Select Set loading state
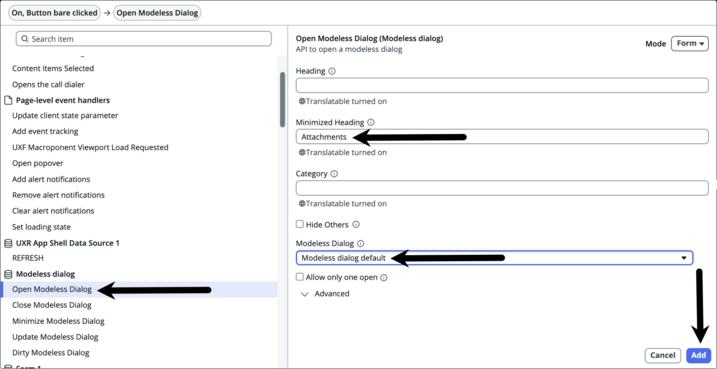This screenshot has height=369, width=717. pyautogui.click(x=42, y=227)
